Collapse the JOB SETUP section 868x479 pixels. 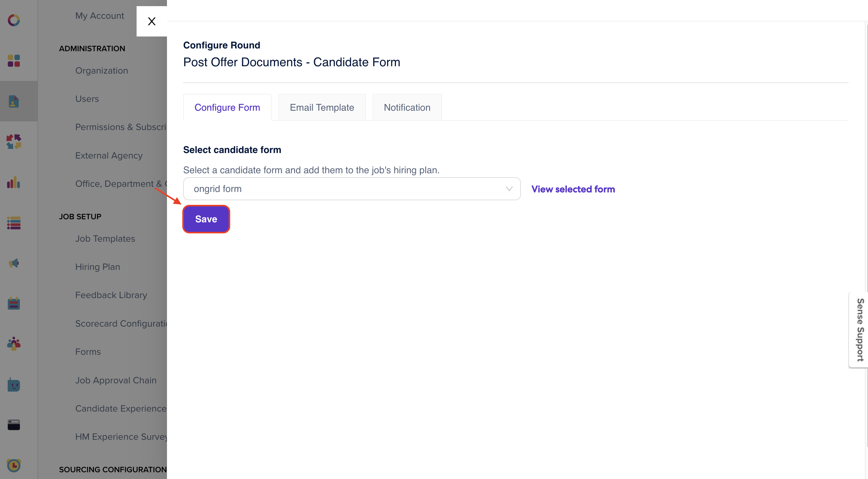(x=80, y=216)
